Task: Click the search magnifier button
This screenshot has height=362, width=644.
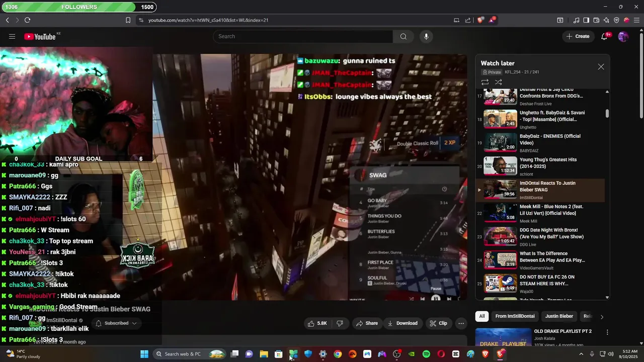Action: [x=403, y=36]
